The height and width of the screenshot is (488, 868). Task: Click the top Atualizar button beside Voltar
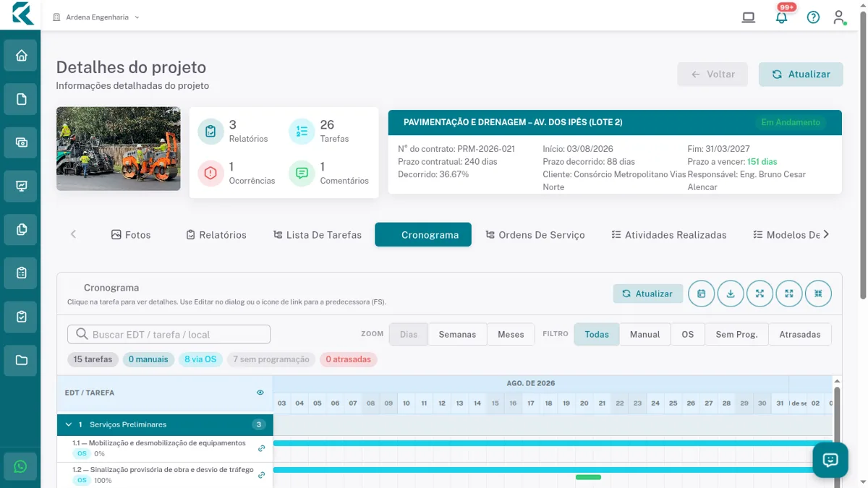(801, 74)
